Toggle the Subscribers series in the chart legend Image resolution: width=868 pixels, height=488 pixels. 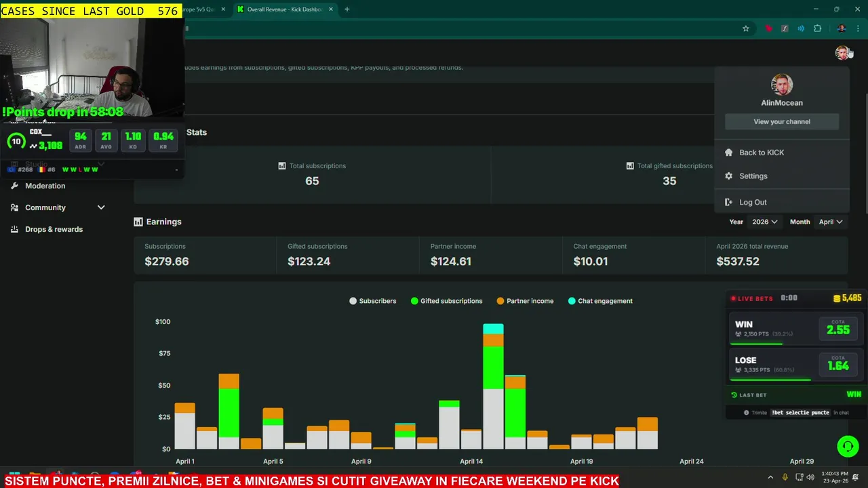[x=372, y=301]
